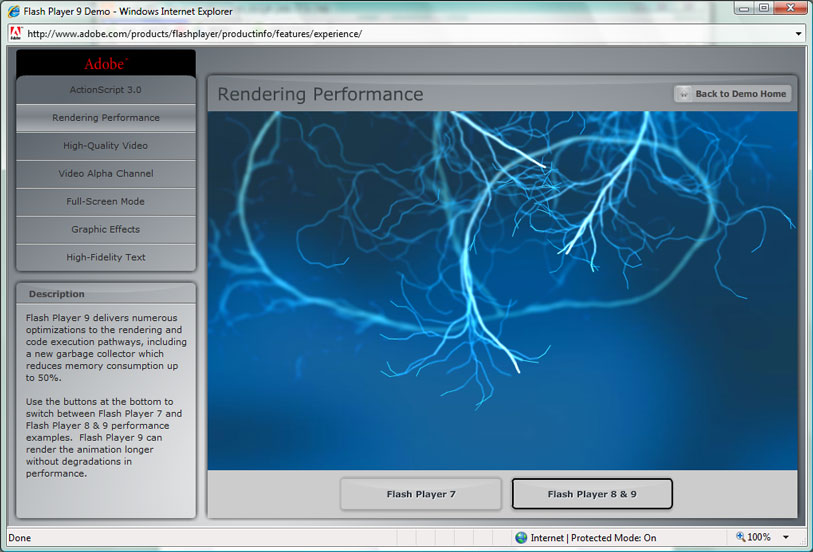Click the zoom magnifier icon in status bar

[x=740, y=537]
